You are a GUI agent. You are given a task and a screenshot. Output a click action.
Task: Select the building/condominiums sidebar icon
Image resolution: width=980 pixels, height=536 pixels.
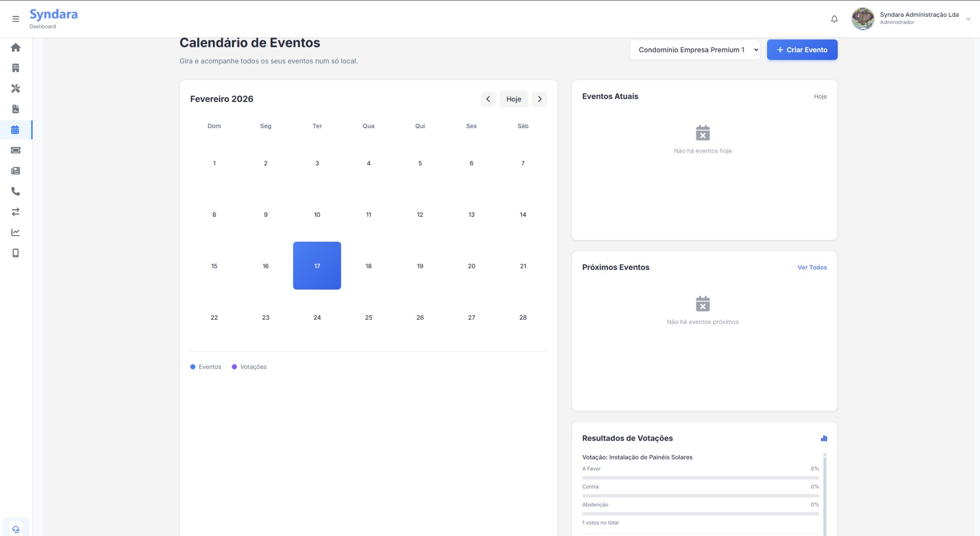(15, 67)
